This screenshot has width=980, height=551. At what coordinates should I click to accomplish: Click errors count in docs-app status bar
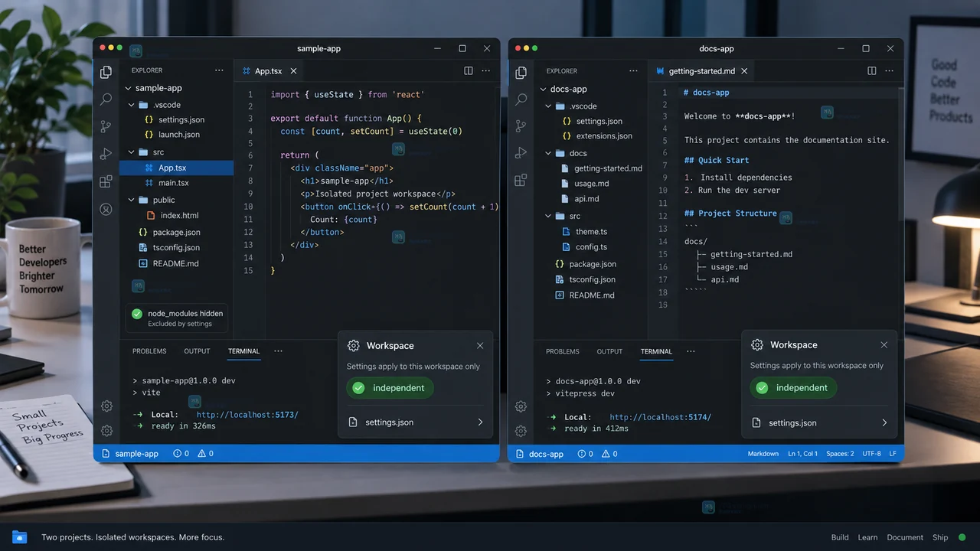click(585, 454)
